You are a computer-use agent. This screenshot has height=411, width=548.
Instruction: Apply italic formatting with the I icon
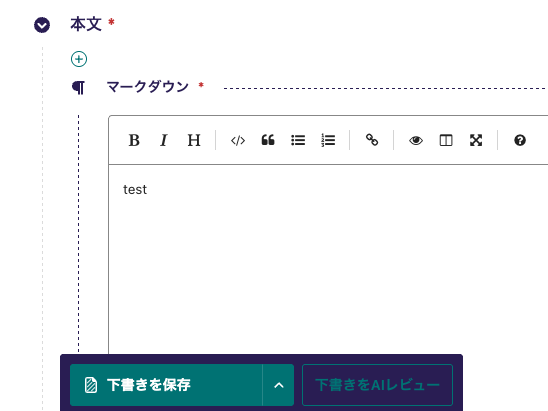click(164, 140)
